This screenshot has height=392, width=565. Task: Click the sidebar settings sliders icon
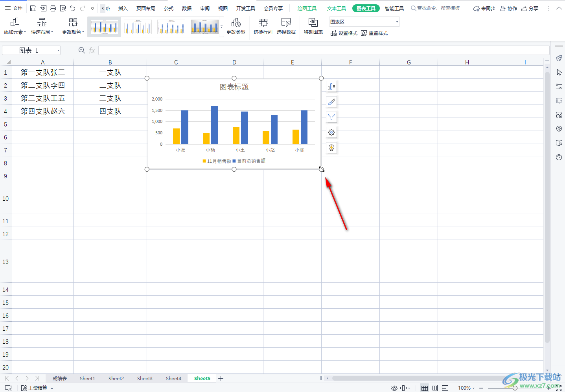pos(559,86)
